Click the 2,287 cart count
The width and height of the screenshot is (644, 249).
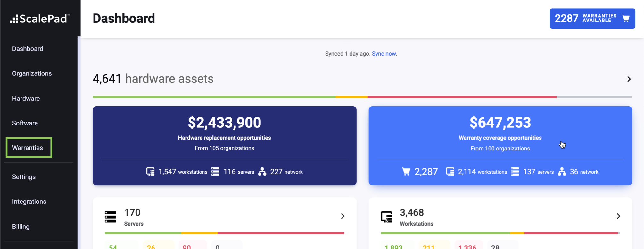426,172
